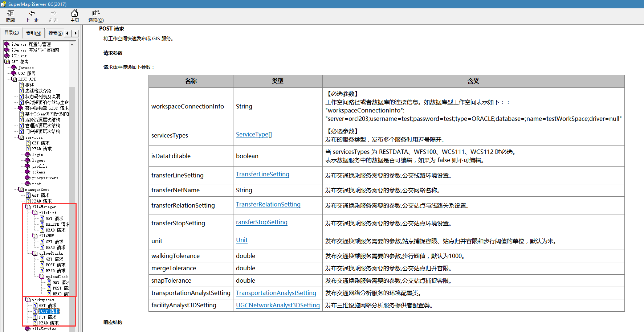Open the UGCNetworkAnalyst3DSetting link
644x332 pixels.
278,305
